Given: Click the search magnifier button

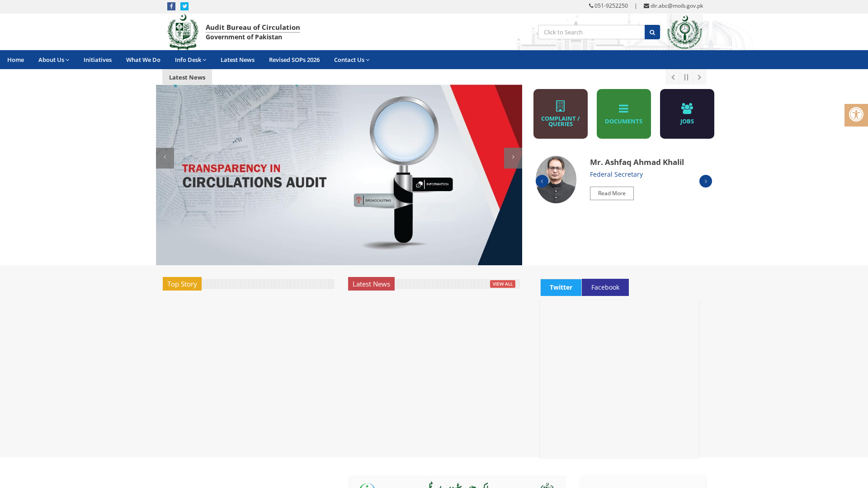Looking at the screenshot, I should [652, 32].
